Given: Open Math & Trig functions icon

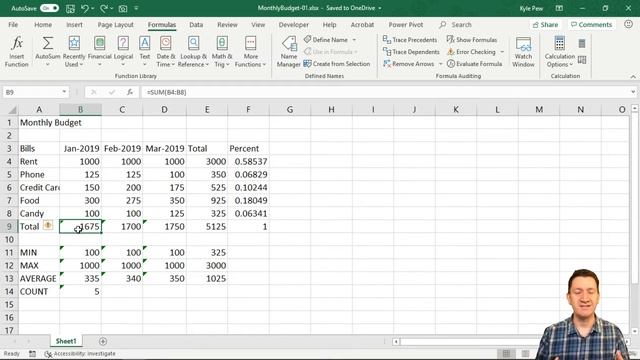Looking at the screenshot, I should tap(222, 43).
